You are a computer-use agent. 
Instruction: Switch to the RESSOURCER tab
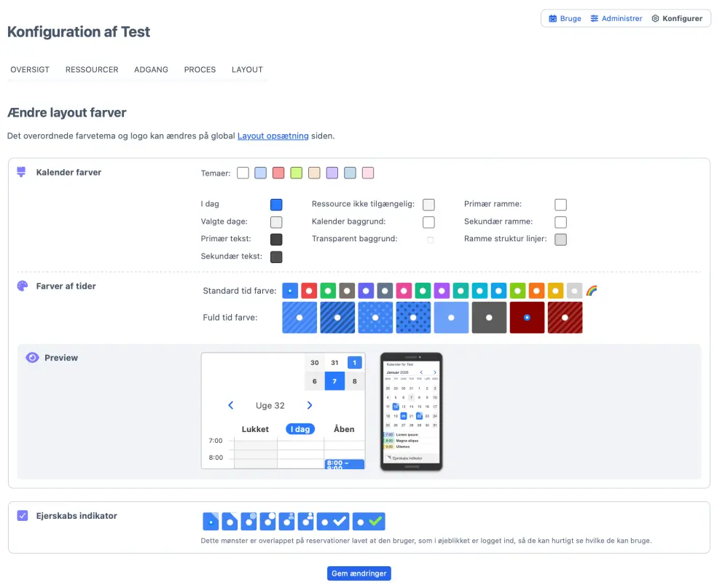pyautogui.click(x=92, y=70)
